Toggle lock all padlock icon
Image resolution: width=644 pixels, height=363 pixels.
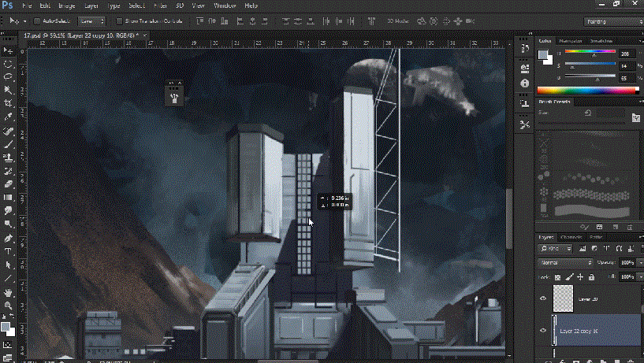pos(591,277)
